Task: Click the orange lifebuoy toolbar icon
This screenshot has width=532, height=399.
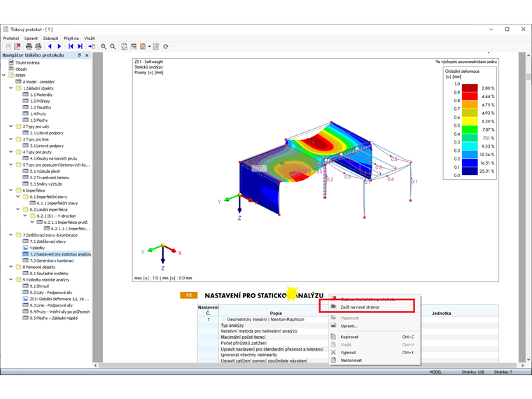Action: (x=143, y=46)
